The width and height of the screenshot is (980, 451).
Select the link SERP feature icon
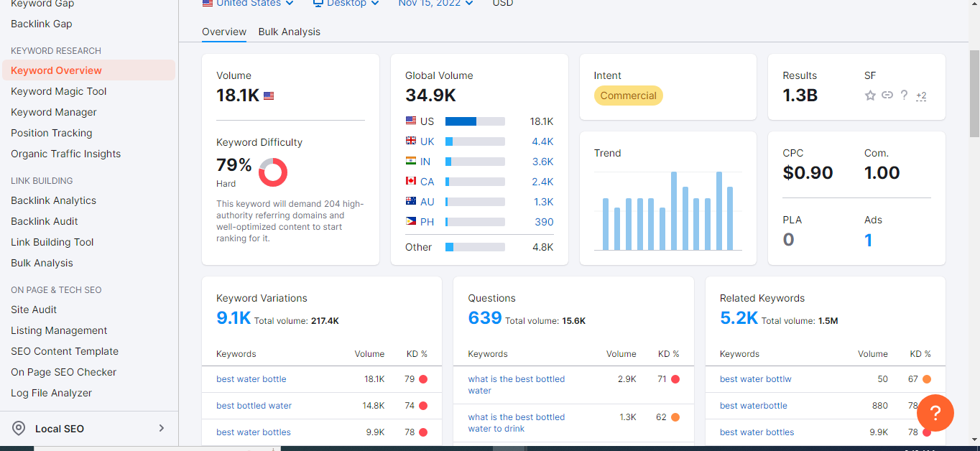pyautogui.click(x=887, y=95)
